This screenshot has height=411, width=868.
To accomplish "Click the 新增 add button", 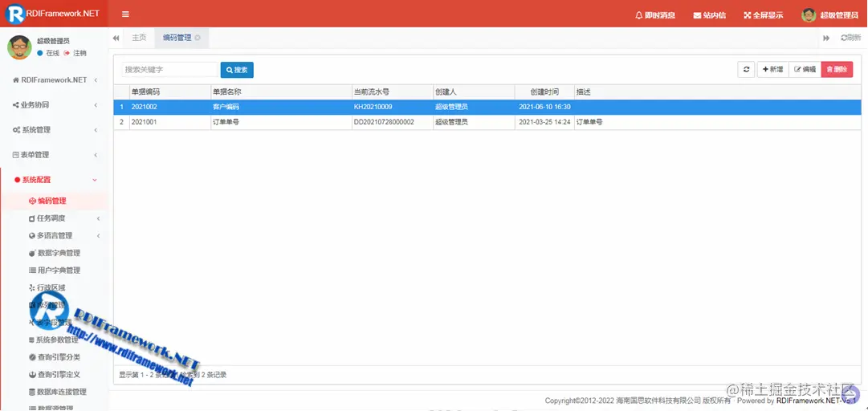I will 772,70.
